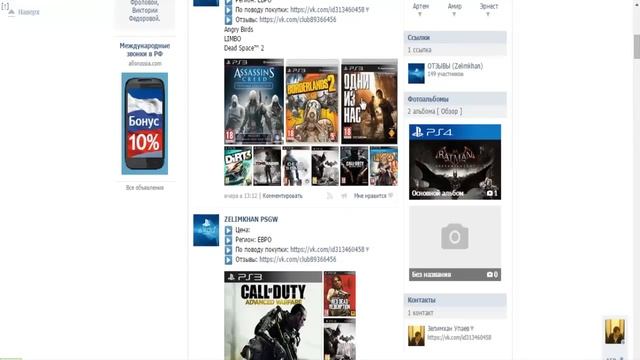This screenshot has height=360, width=640.
Task: Click the heart icon next to Мне нравится
Action: coord(391,196)
